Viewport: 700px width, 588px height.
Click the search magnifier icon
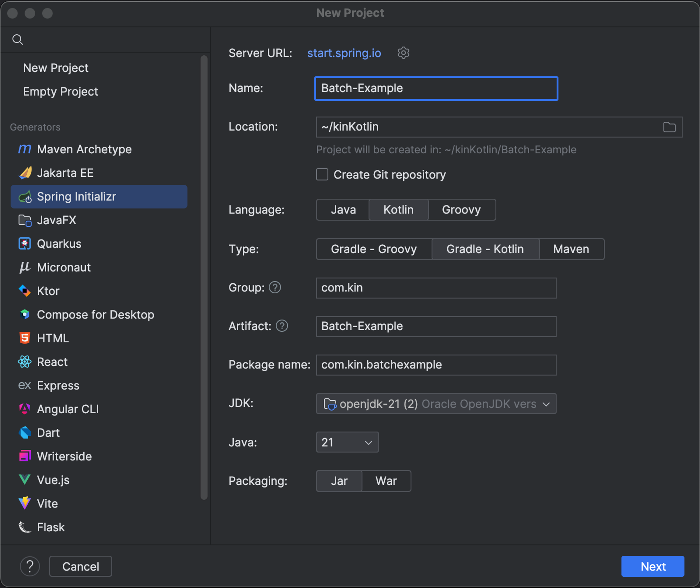click(17, 40)
